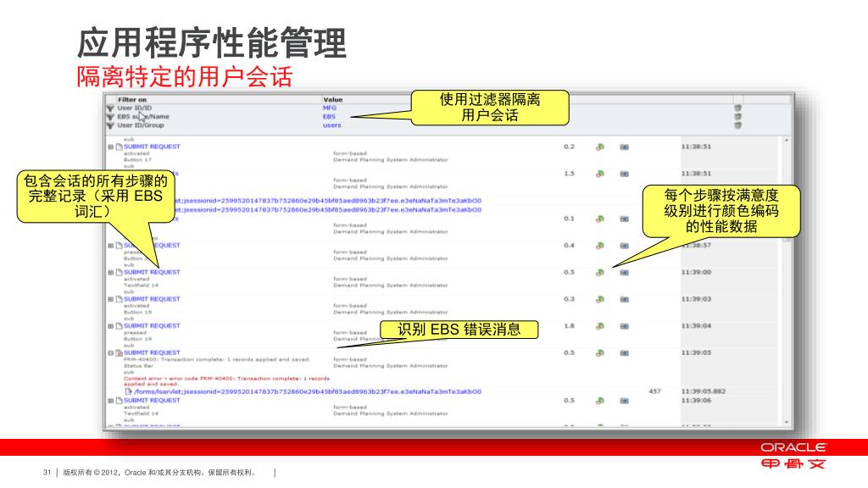Click the green icon in the 0.1 seconds row
Viewport: 868px width, 488px height.
point(599,219)
